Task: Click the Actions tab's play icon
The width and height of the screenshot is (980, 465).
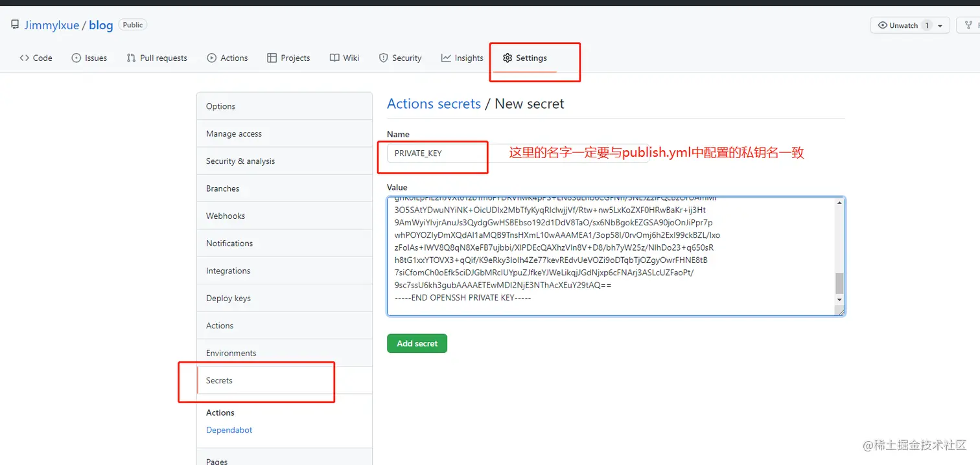Action: (x=211, y=58)
